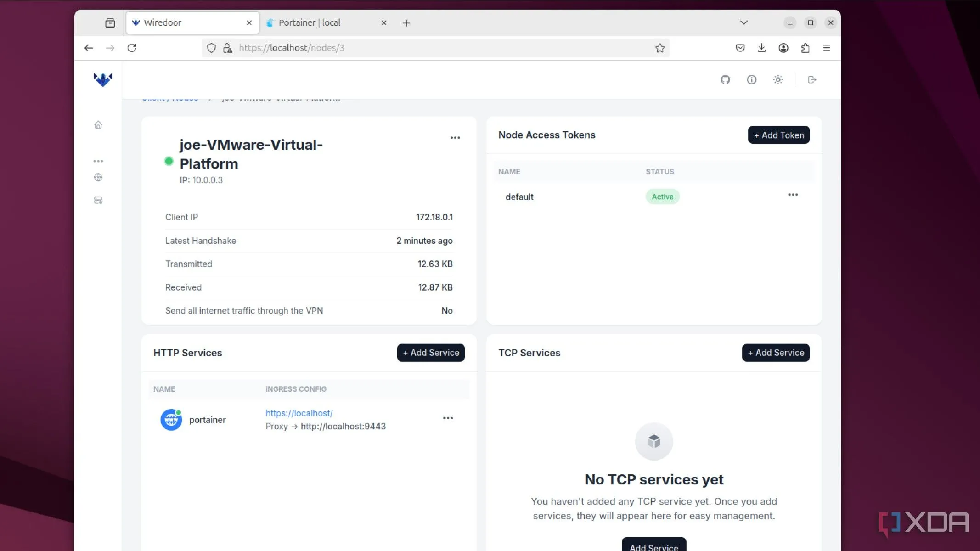The image size is (980, 551).
Task: Maximize the browser window
Action: [x=811, y=22]
